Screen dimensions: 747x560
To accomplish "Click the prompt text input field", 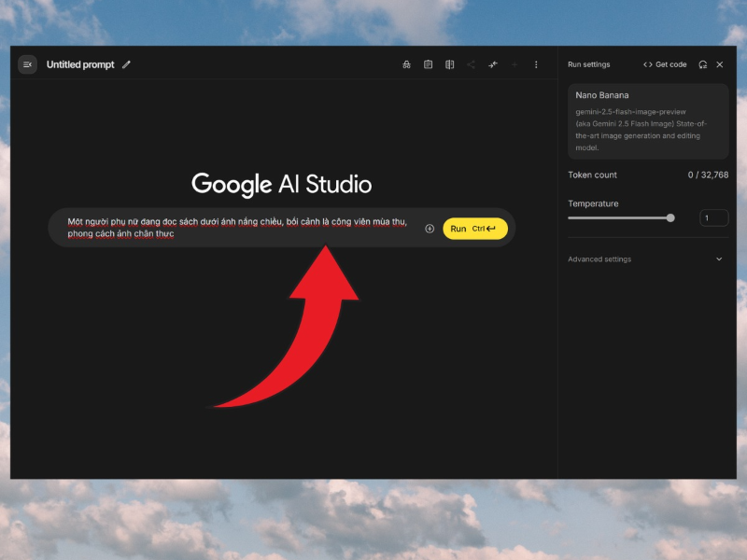I will (236, 228).
